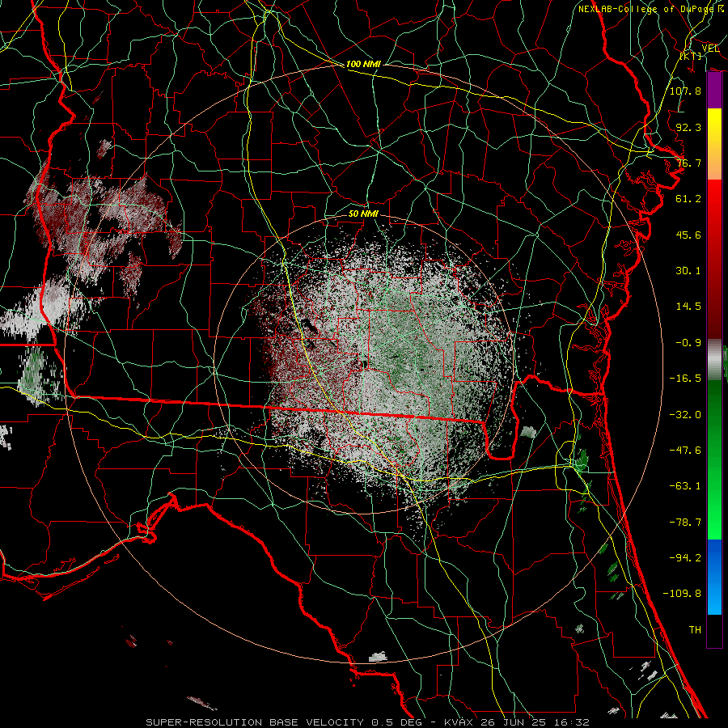Select the 14.5 scale value
The image size is (728, 728).
[688, 307]
